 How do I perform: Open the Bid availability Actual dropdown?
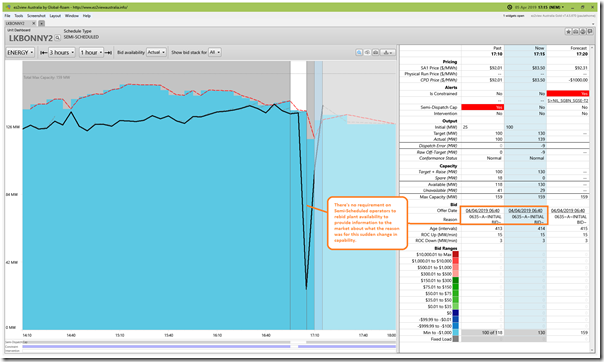[156, 52]
